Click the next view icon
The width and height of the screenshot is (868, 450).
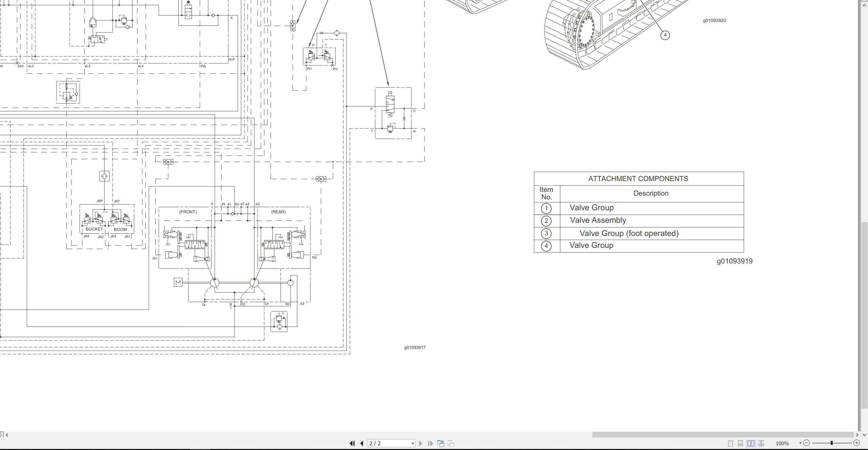coord(451,443)
